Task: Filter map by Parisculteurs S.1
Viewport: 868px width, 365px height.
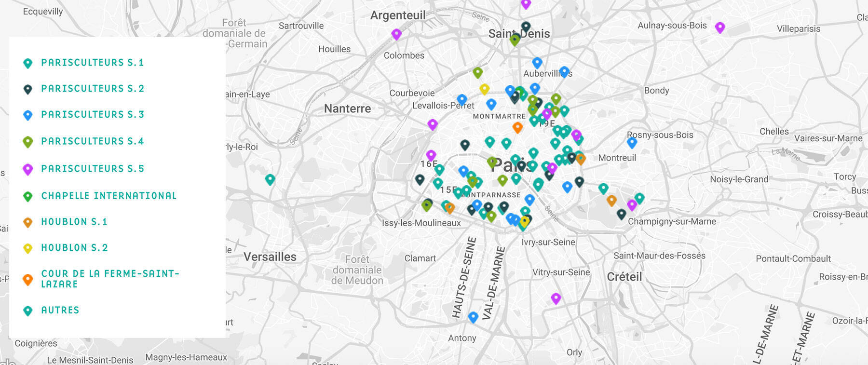Action: (x=92, y=63)
